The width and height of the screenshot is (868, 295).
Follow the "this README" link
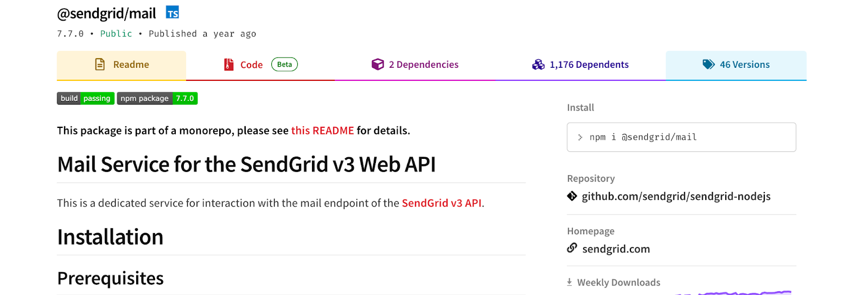pyautogui.click(x=322, y=131)
